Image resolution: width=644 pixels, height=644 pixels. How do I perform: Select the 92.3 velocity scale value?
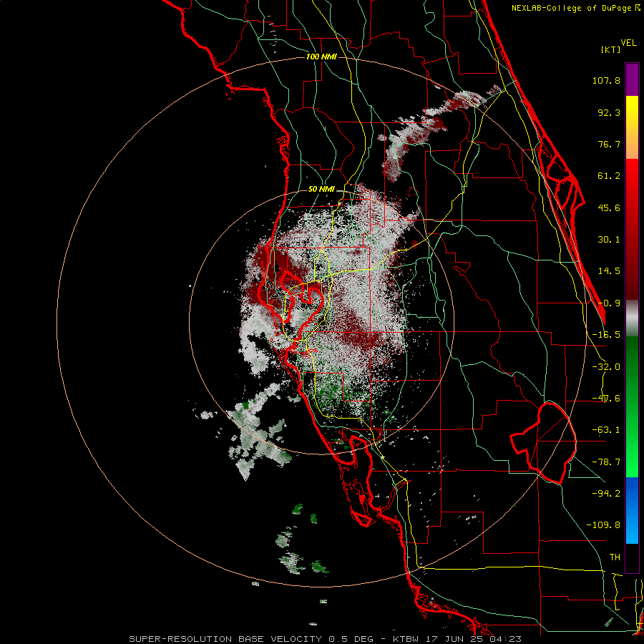(x=609, y=112)
